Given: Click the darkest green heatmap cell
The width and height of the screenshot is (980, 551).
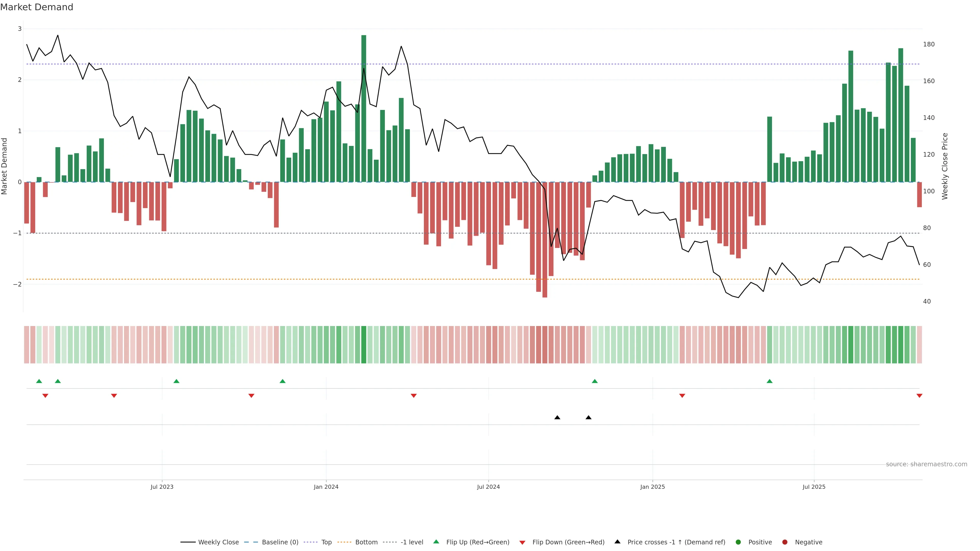Looking at the screenshot, I should (364, 345).
